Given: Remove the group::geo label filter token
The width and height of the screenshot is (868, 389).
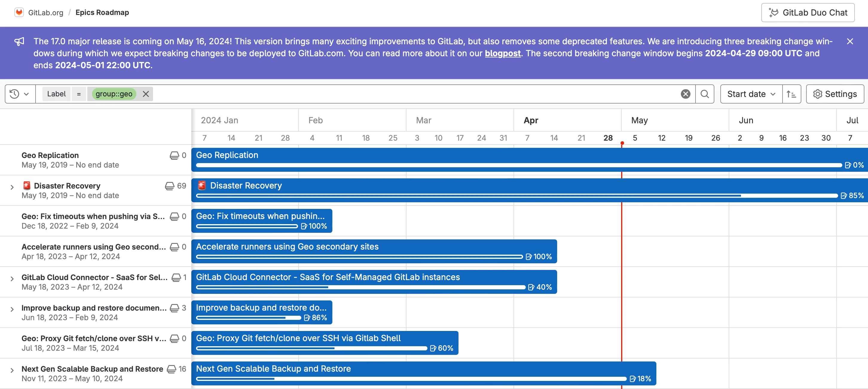Looking at the screenshot, I should (x=146, y=94).
